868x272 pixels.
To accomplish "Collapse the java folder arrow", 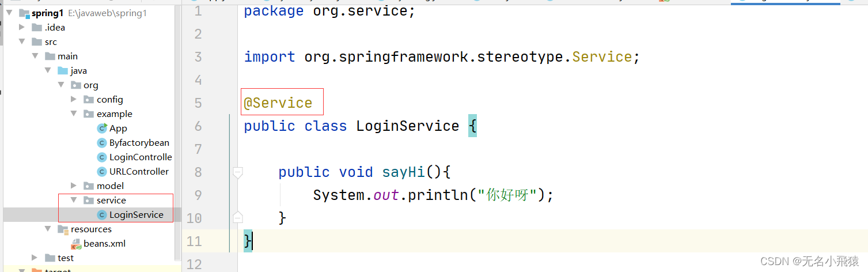I will tap(48, 70).
